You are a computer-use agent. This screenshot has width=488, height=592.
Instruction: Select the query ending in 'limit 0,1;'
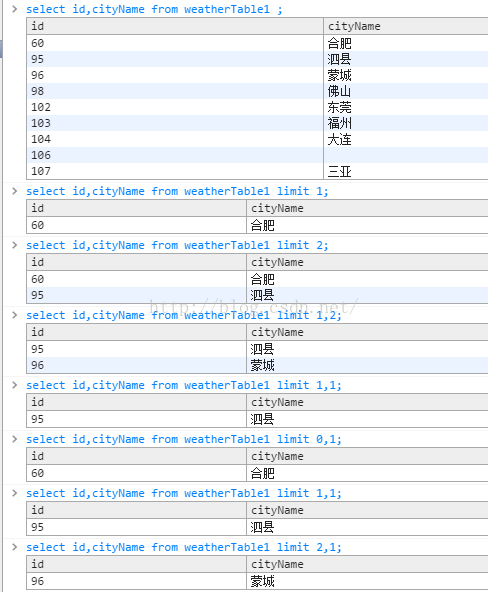pos(184,439)
